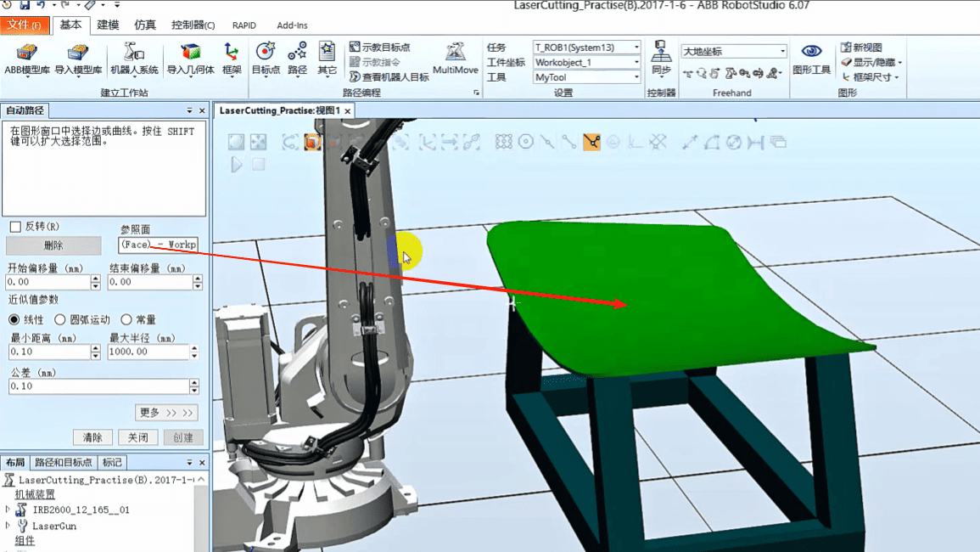The image size is (980, 552).
Task: Switch to the 标记 panel tab
Action: [x=112, y=463]
